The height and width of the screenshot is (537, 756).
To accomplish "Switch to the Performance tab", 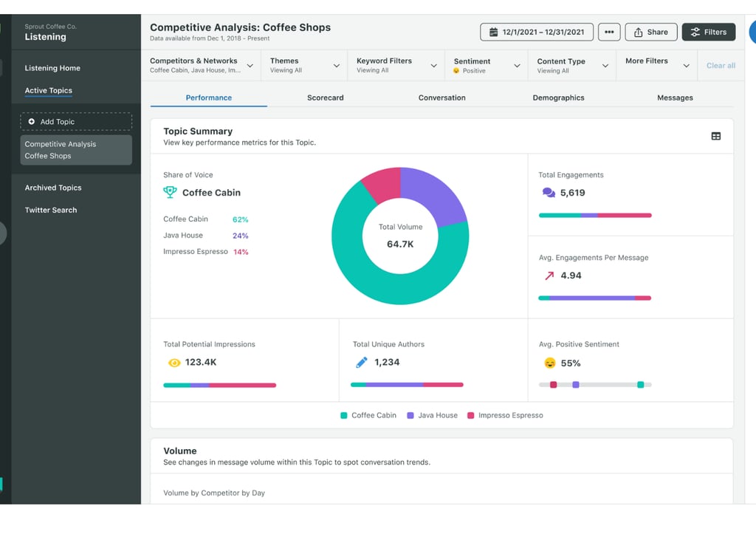I will 209,98.
